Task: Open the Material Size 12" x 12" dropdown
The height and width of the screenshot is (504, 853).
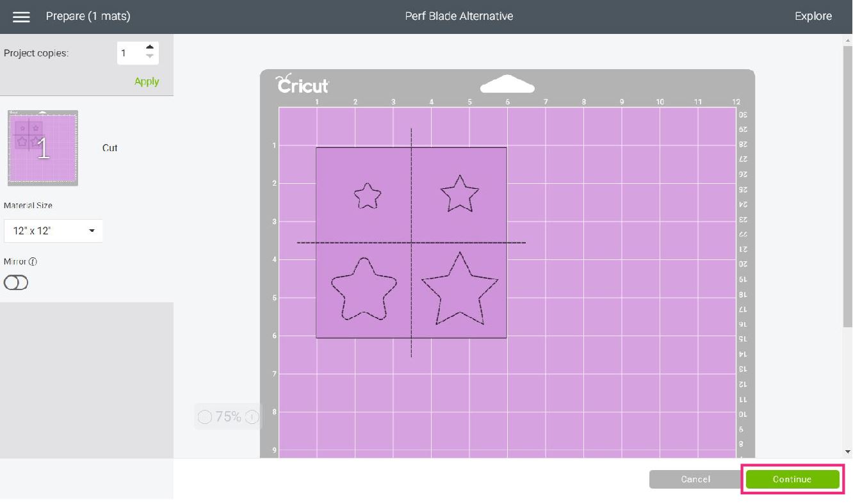Action: pyautogui.click(x=53, y=231)
